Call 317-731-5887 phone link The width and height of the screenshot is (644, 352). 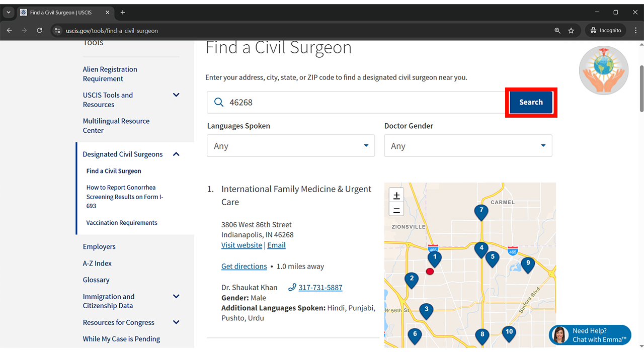click(x=320, y=287)
